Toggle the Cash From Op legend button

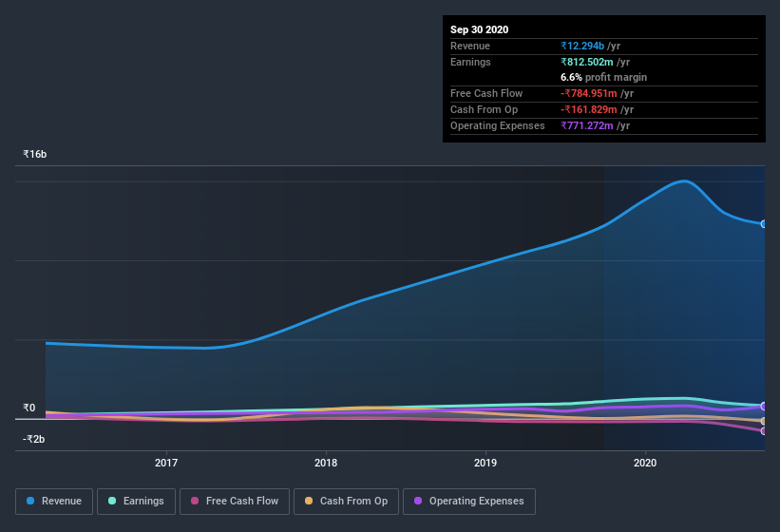click(346, 502)
